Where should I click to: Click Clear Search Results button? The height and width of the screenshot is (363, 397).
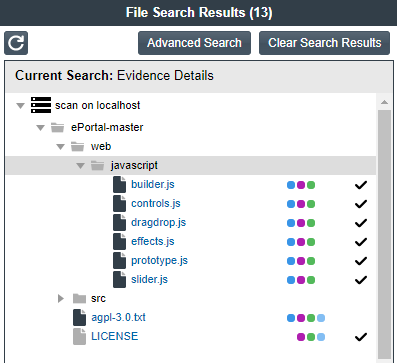coord(324,43)
